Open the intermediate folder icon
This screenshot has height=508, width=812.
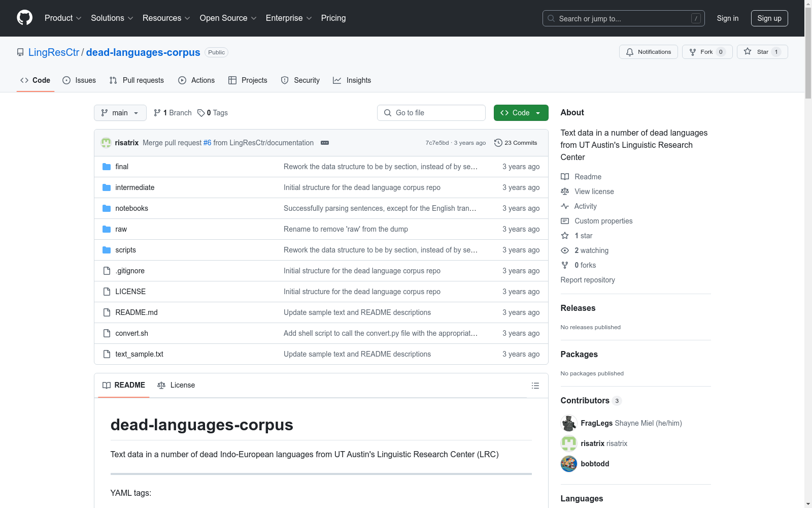[x=107, y=187]
